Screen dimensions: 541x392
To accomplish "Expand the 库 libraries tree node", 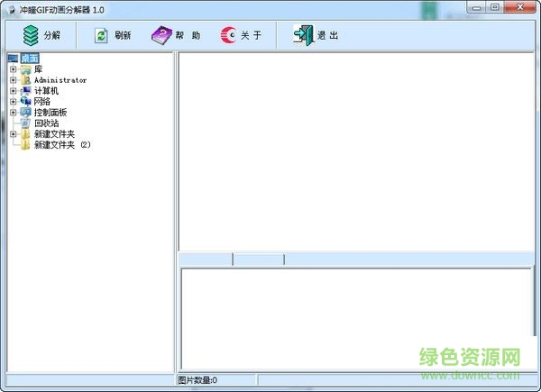I will [x=13, y=69].
